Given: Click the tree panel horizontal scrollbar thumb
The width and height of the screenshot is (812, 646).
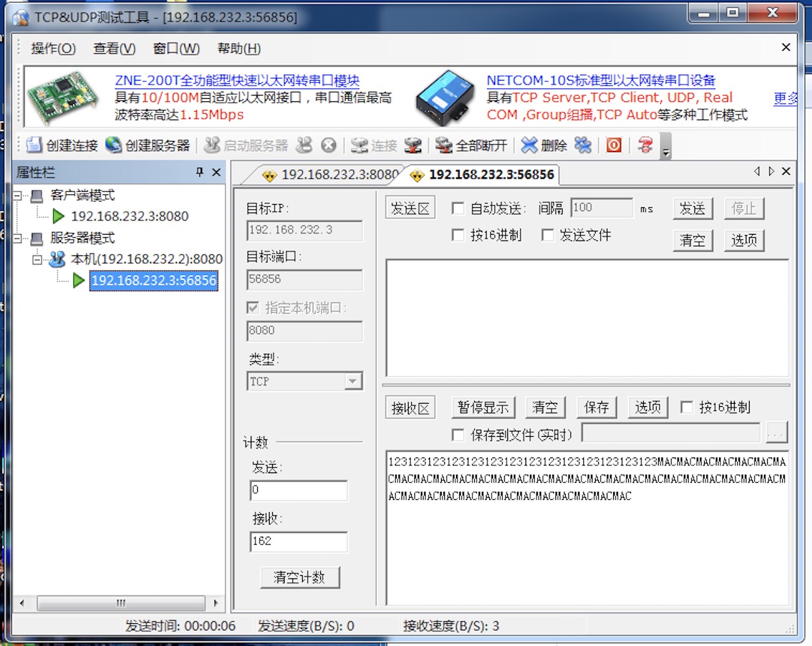Looking at the screenshot, I should coord(121,603).
